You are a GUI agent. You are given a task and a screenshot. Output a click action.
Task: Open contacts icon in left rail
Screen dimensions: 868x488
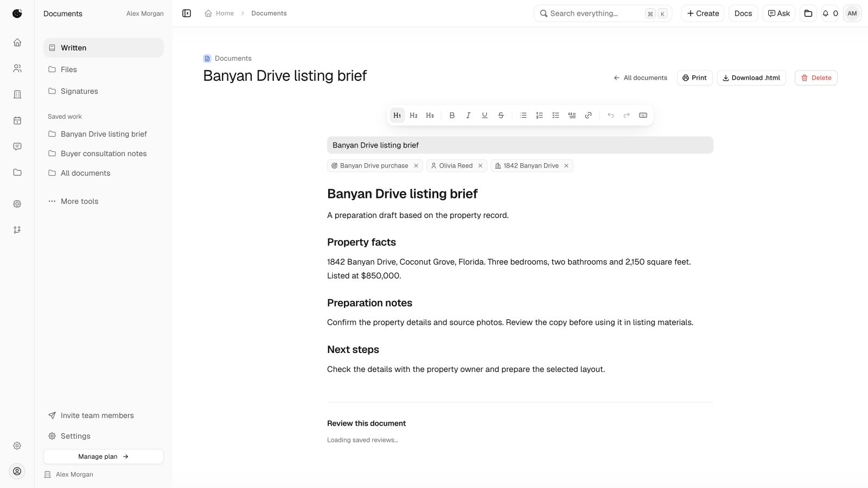17,68
